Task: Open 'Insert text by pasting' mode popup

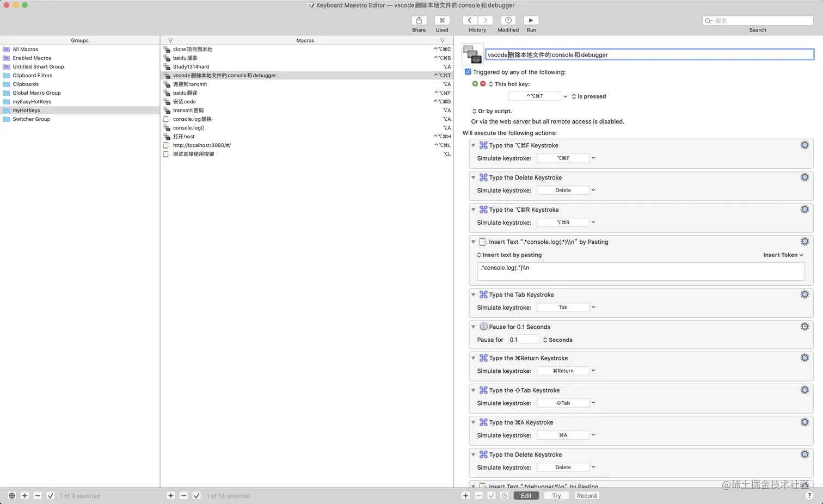Action: 509,255
